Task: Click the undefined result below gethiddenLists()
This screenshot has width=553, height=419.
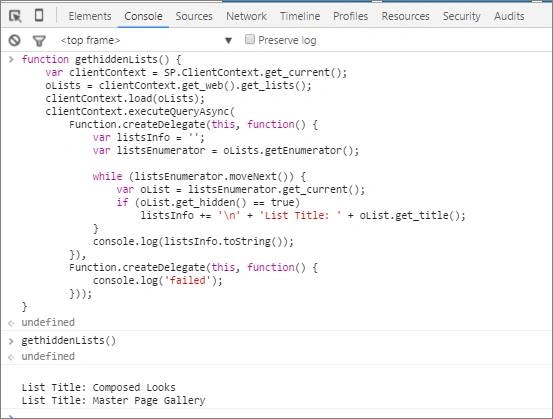Action: point(48,357)
